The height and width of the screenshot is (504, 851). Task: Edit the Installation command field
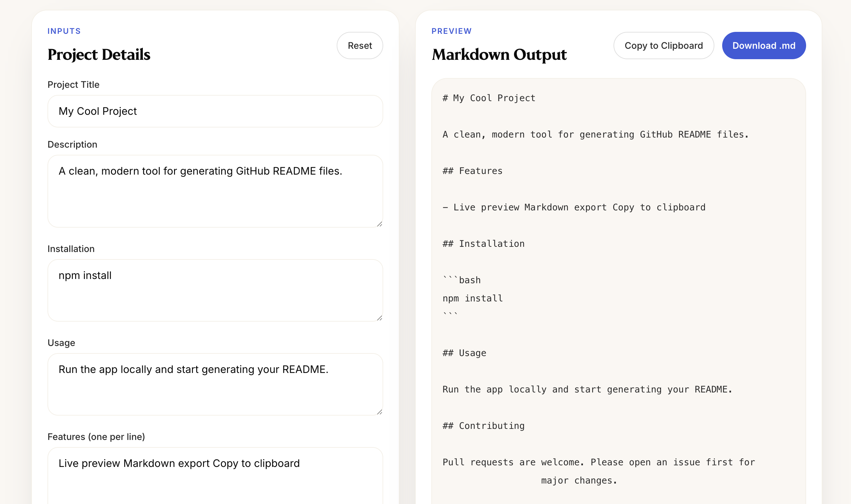coord(215,290)
